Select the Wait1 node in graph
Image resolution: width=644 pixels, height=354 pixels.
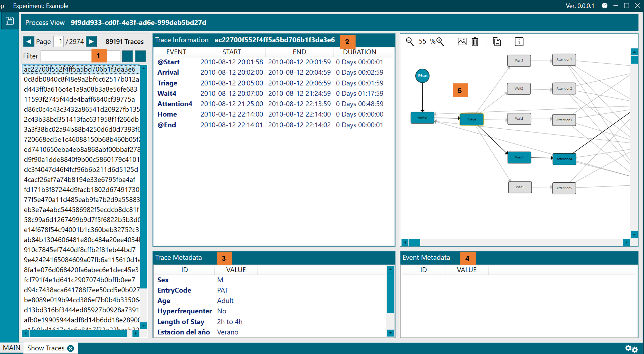tap(519, 61)
